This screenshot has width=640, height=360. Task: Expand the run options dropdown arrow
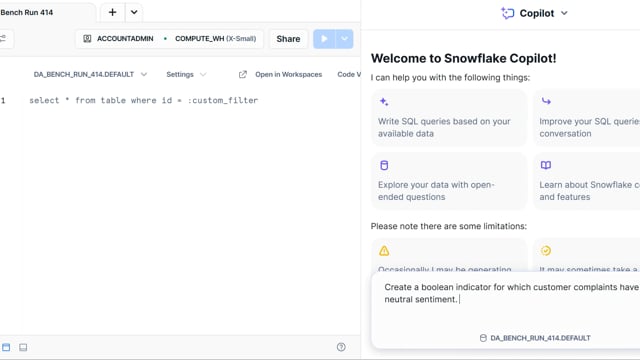click(344, 39)
